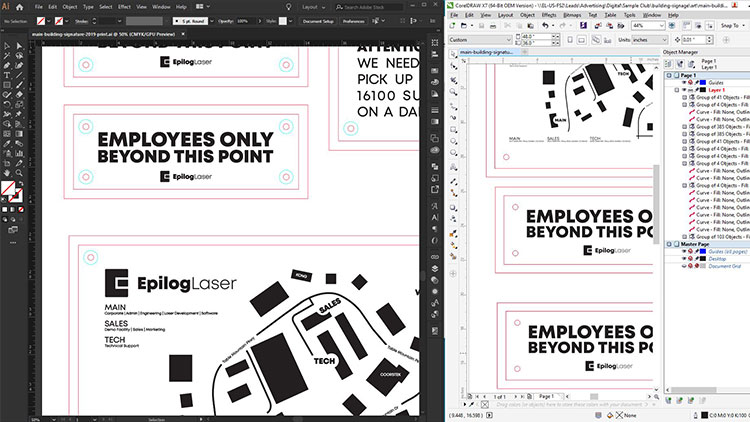Collapse Master Page tree node

coord(669,244)
